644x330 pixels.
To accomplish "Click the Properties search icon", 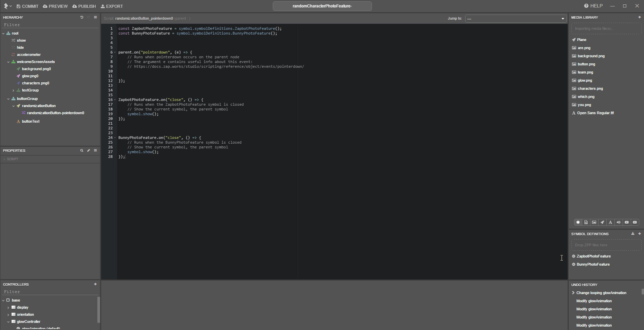I will (82, 150).
